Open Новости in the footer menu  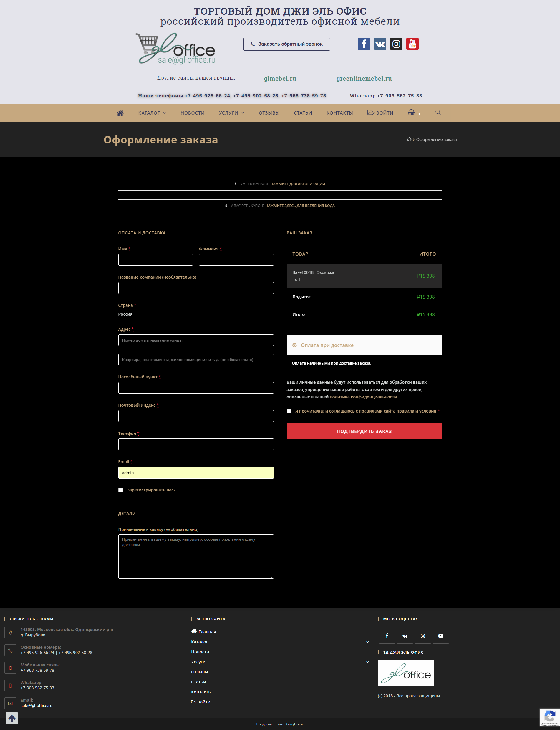tap(200, 652)
